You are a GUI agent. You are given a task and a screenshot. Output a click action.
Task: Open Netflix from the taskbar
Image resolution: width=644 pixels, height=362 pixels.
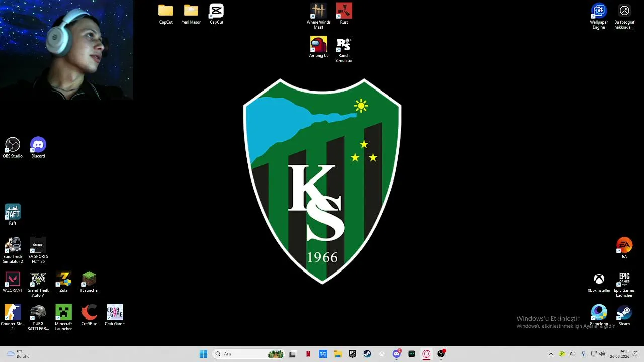coord(308,354)
